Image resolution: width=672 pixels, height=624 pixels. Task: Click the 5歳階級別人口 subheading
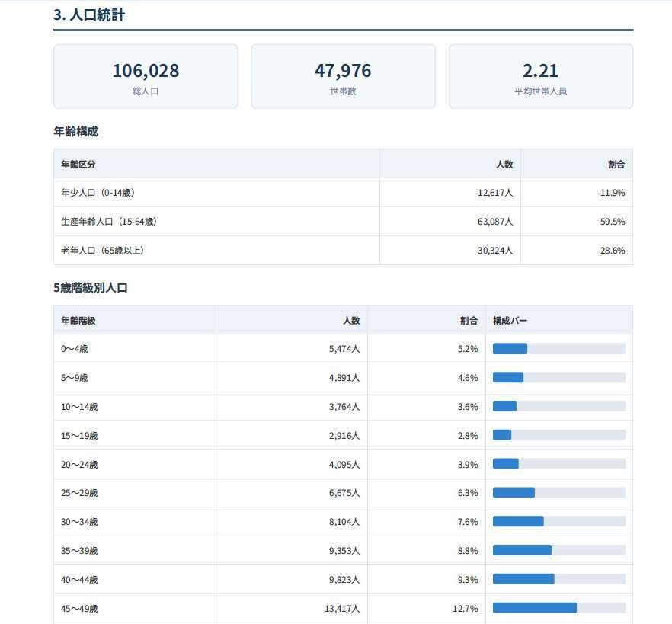91,287
